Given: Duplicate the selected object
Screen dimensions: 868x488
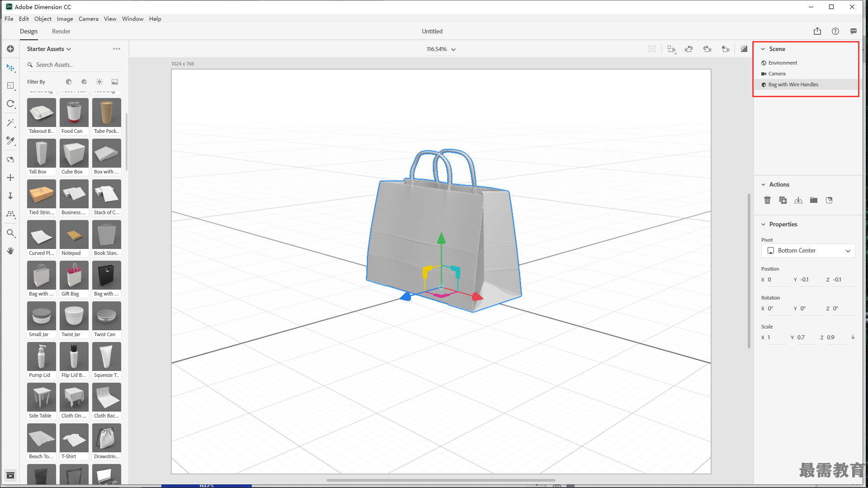Looking at the screenshot, I should 783,200.
